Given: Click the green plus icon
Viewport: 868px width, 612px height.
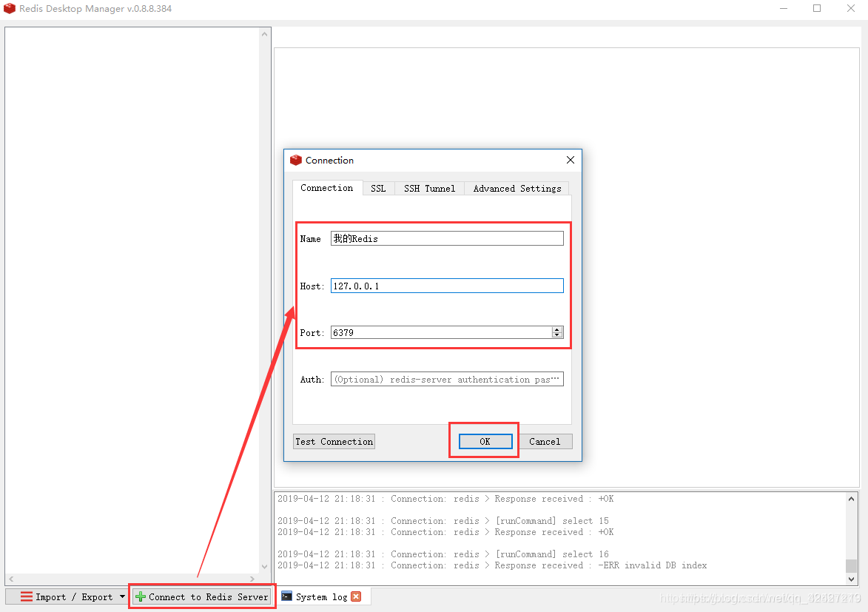Looking at the screenshot, I should 141,596.
